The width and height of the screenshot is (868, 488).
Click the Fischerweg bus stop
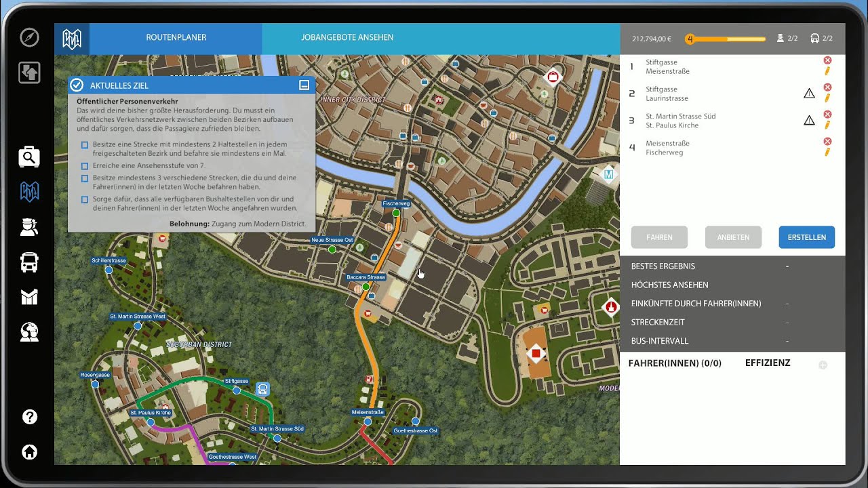396,213
